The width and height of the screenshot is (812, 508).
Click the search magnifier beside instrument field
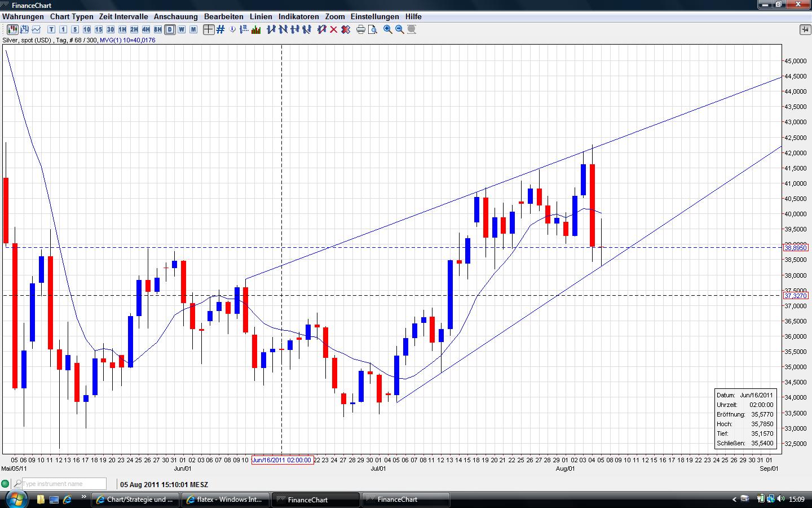click(17, 484)
